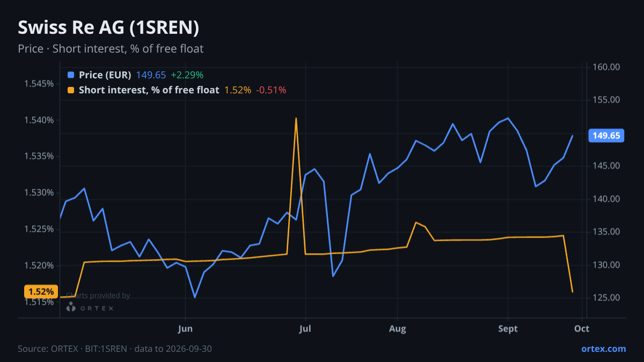Click 'Short interest, % of free float' legend label
644x362 pixels.
click(x=149, y=90)
